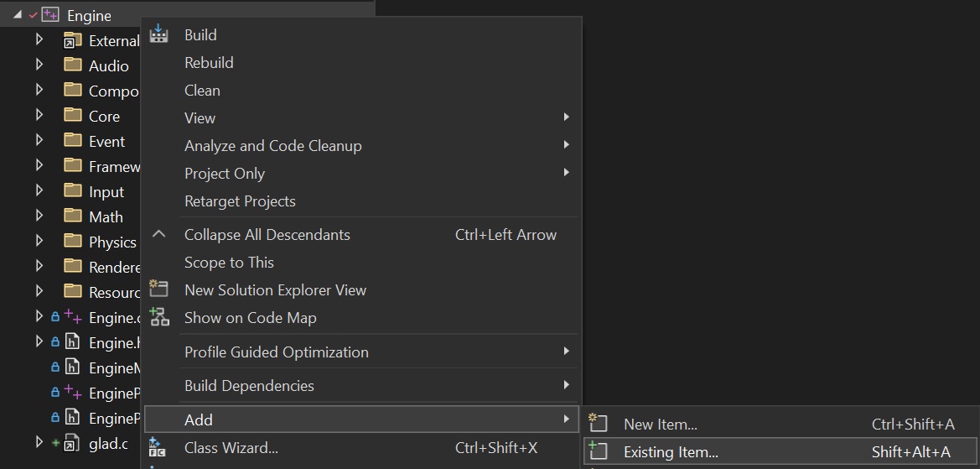Image resolution: width=980 pixels, height=469 pixels.
Task: Click Retarget Projects menu entry
Action: pyautogui.click(x=240, y=201)
